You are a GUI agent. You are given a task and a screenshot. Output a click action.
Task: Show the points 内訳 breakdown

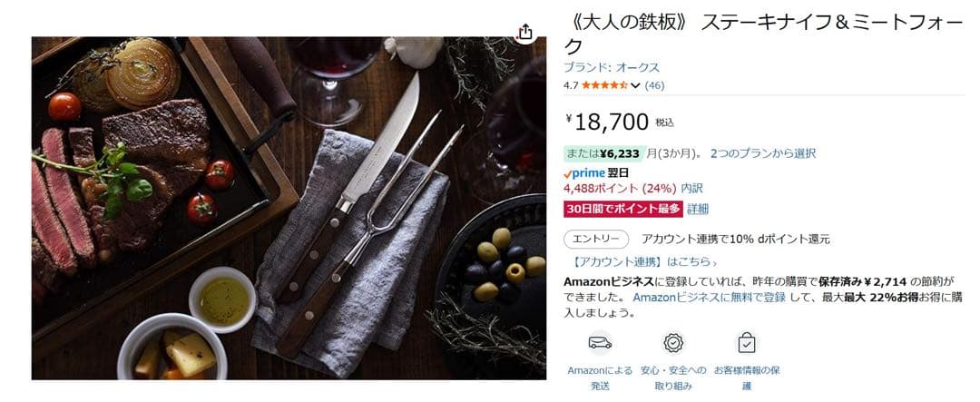(x=691, y=189)
